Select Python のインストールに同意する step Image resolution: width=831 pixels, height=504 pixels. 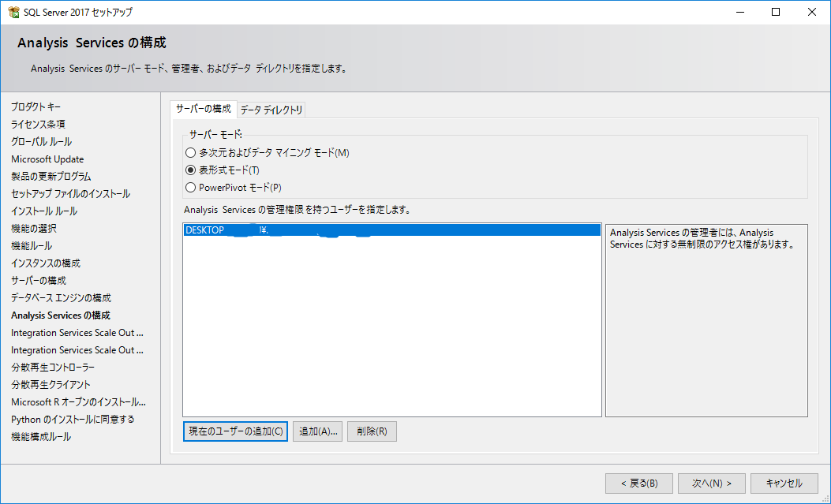pyautogui.click(x=73, y=420)
